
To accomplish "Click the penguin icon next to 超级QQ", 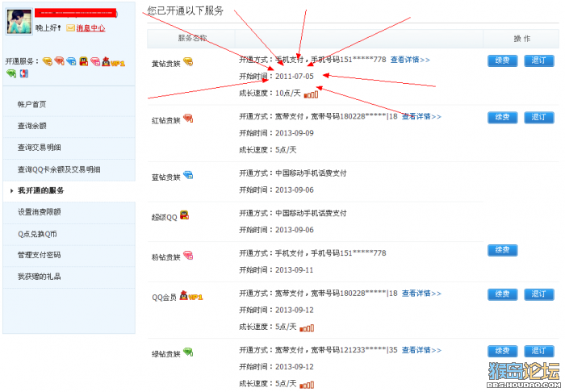I will [184, 215].
